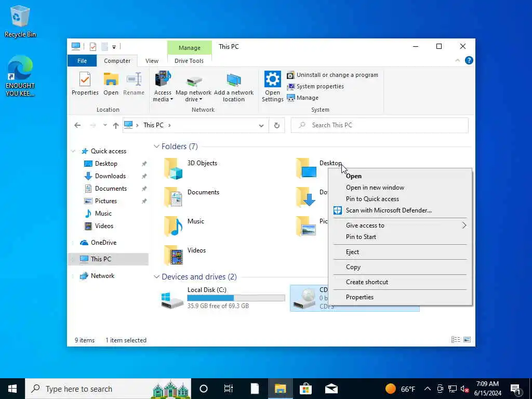Switch to the large icons view layout
Viewport: 532px width, 399px height.
coord(467,340)
